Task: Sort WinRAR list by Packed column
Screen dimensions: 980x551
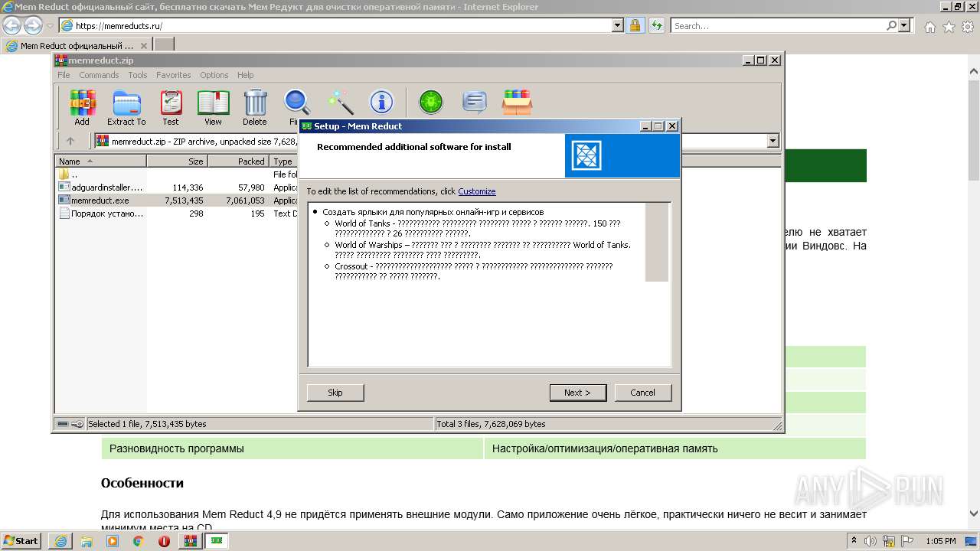Action: (239, 161)
